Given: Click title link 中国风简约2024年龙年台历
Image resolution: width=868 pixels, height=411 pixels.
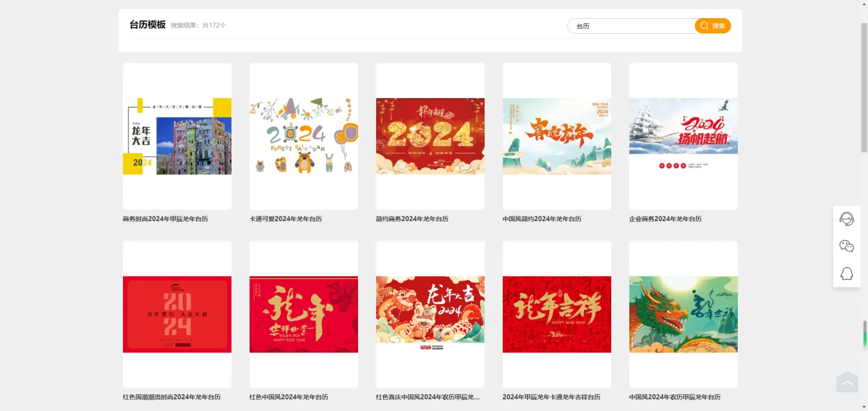Looking at the screenshot, I should tap(542, 219).
